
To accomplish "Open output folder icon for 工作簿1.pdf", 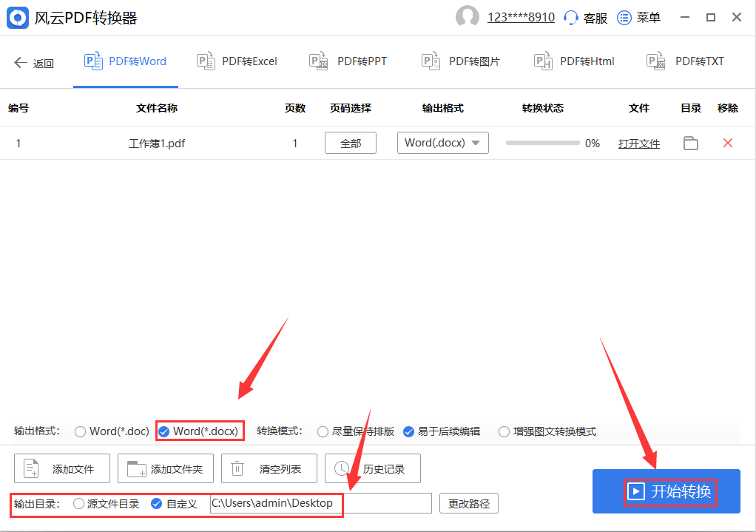I will pos(691,144).
